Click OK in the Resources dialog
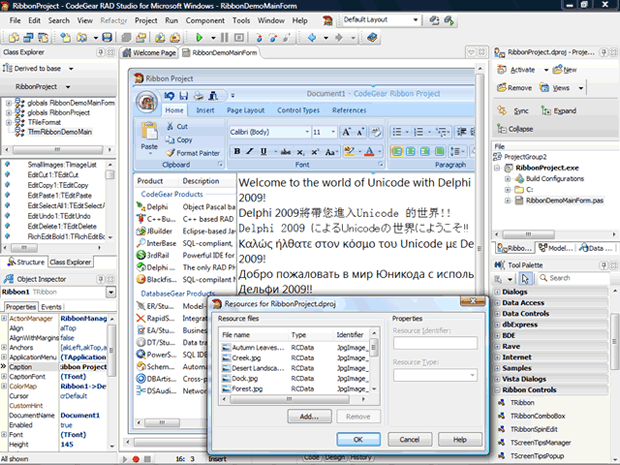 [x=357, y=438]
